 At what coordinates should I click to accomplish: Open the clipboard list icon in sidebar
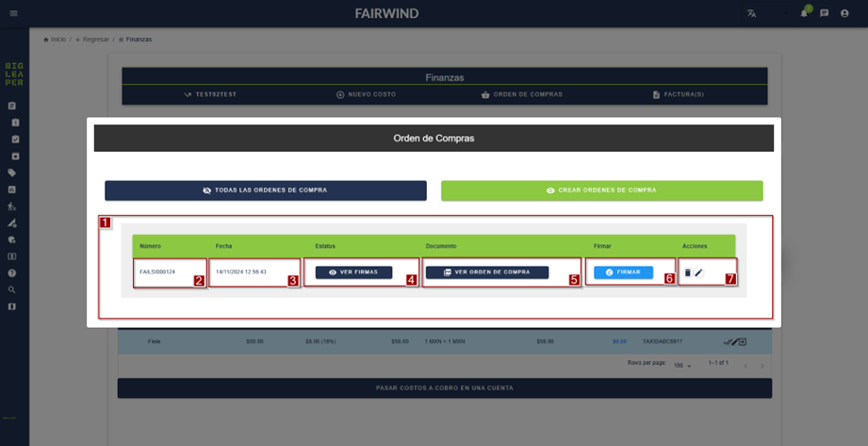tap(11, 106)
